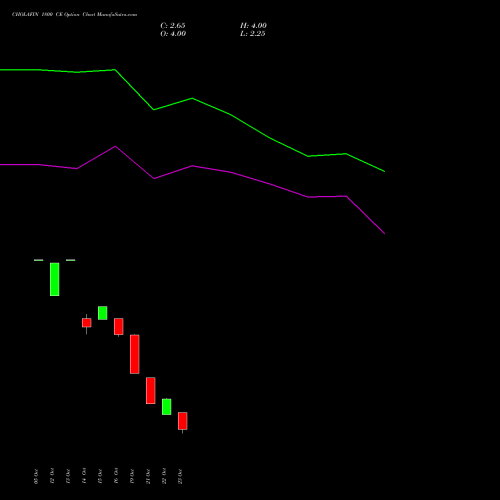Select the last red candle above 23 Oct
500x500 pixels.
[x=183, y=421]
